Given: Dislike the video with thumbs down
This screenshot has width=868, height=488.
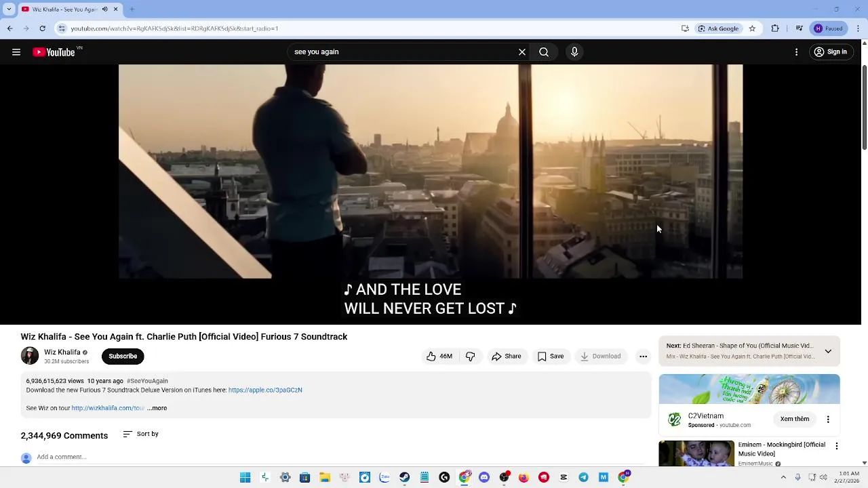Looking at the screenshot, I should [x=471, y=357].
